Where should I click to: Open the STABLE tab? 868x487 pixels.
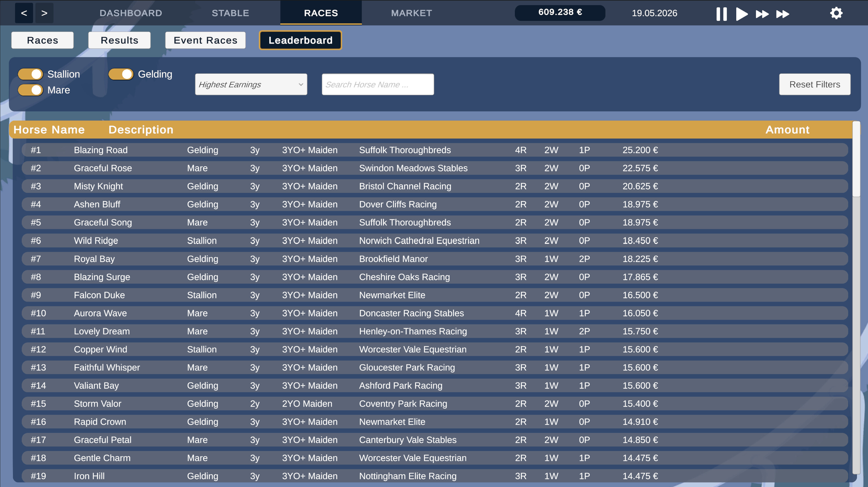click(230, 13)
